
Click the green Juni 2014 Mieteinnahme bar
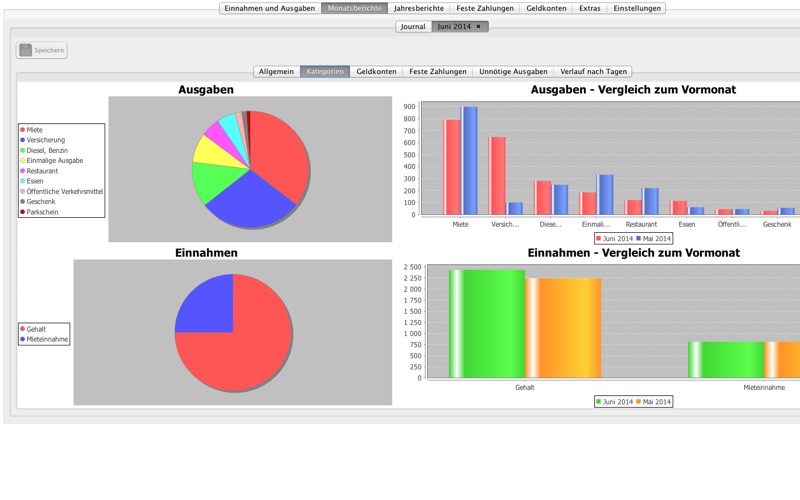tap(726, 360)
